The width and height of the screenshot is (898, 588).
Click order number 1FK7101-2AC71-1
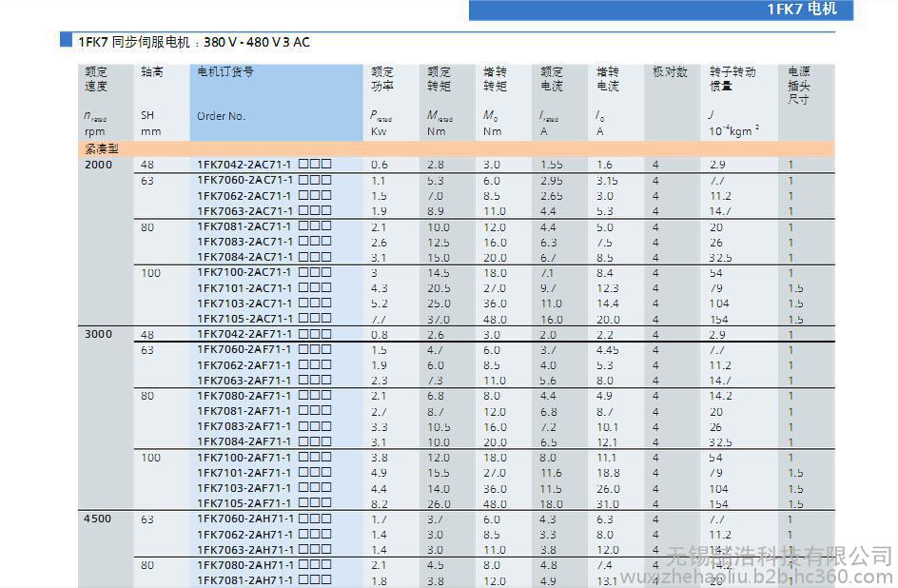(244, 288)
